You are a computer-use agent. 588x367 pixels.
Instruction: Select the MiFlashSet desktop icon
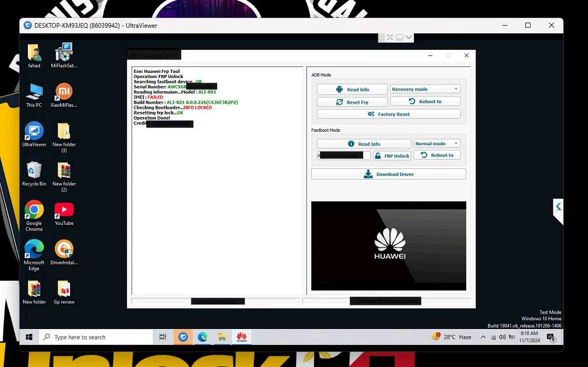click(64, 56)
